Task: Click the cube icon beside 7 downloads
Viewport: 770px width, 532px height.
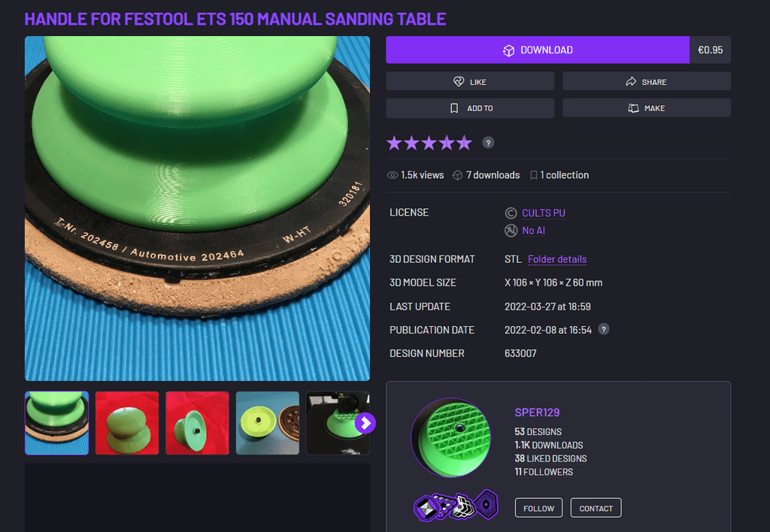Action: [x=457, y=175]
